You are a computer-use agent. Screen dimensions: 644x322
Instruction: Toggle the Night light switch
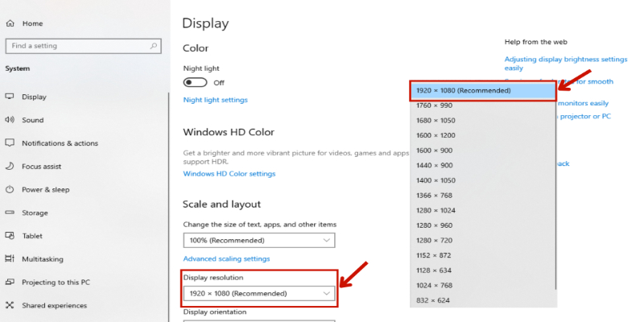point(195,82)
